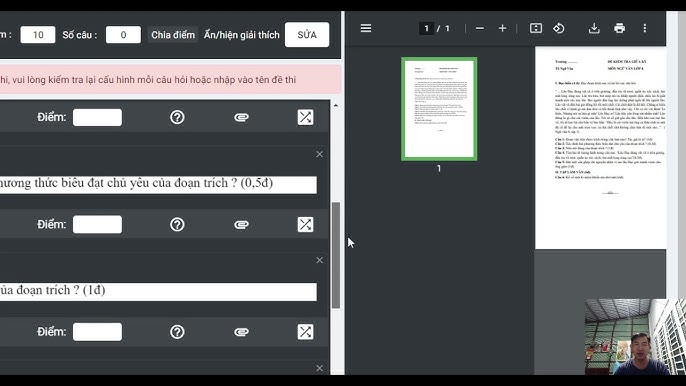Click shuffle icon in second Điểm row
Viewport: 686px width, 386px height.
305,225
